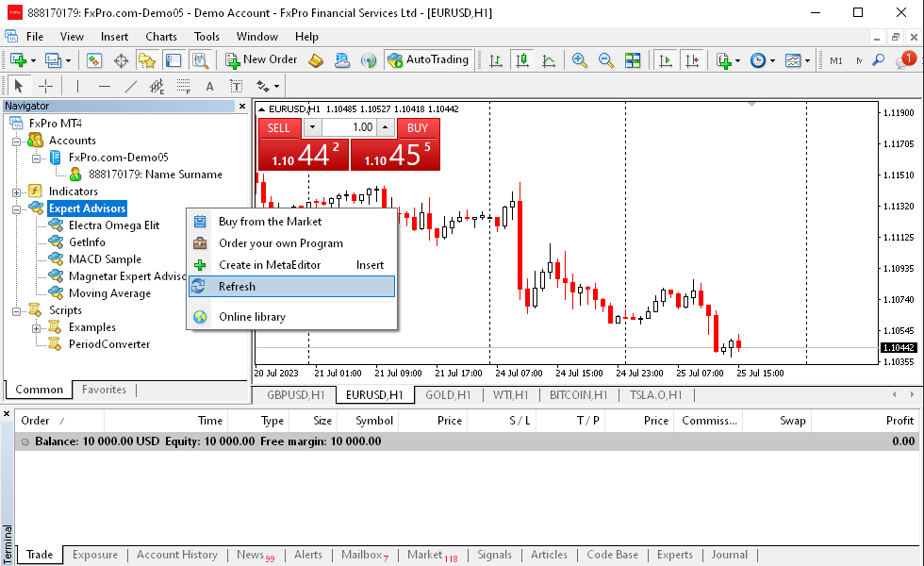Select the text label T tool
Screen dimensions: 924x566
tap(236, 87)
